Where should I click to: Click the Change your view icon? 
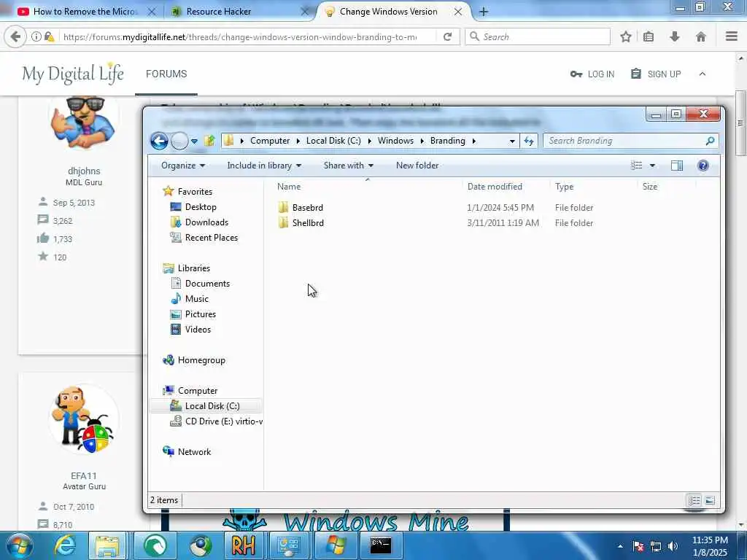636,166
